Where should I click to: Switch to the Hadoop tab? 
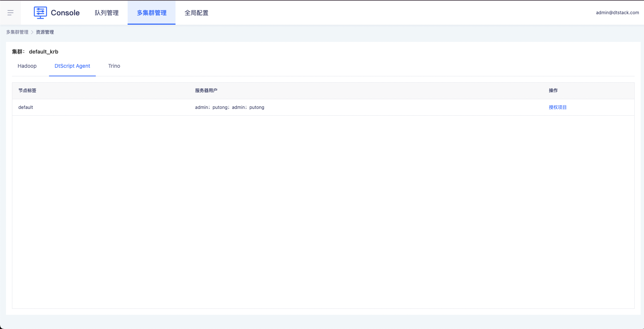pyautogui.click(x=27, y=66)
